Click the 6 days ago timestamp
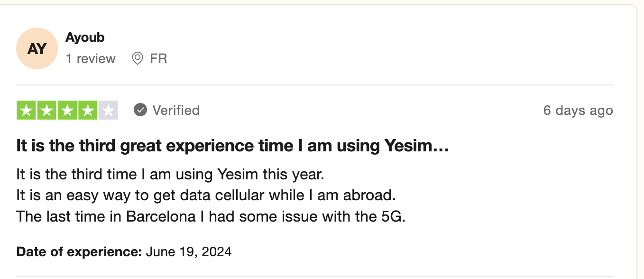The height and width of the screenshot is (279, 644). [x=578, y=111]
